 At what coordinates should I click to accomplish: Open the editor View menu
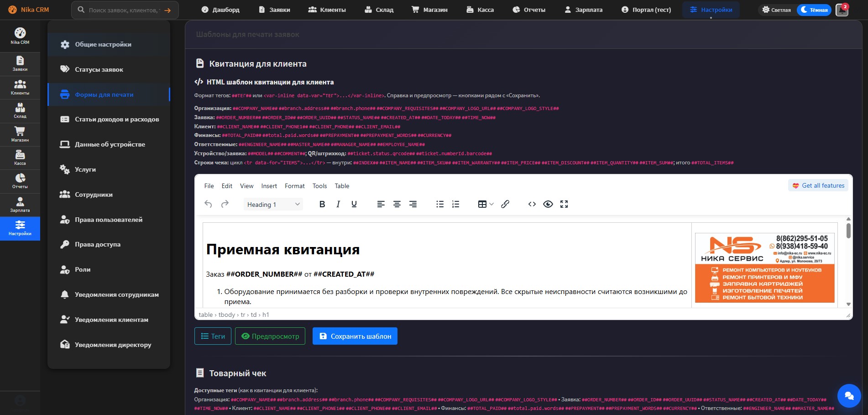[246, 186]
